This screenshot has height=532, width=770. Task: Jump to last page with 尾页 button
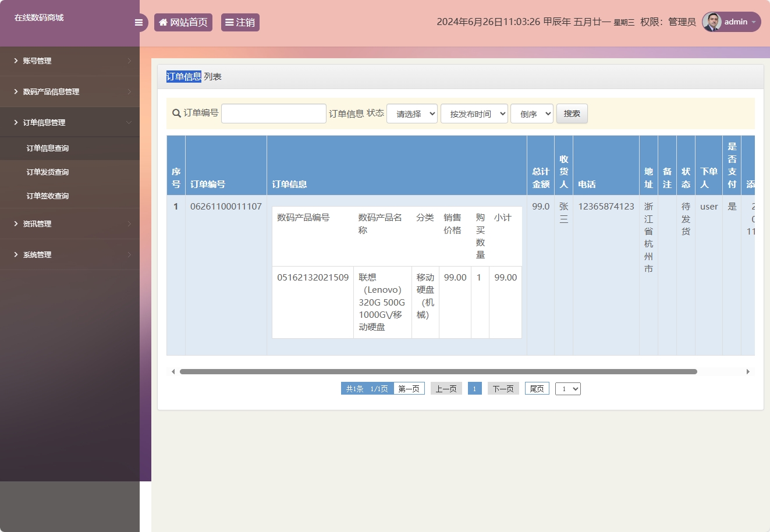pyautogui.click(x=536, y=388)
